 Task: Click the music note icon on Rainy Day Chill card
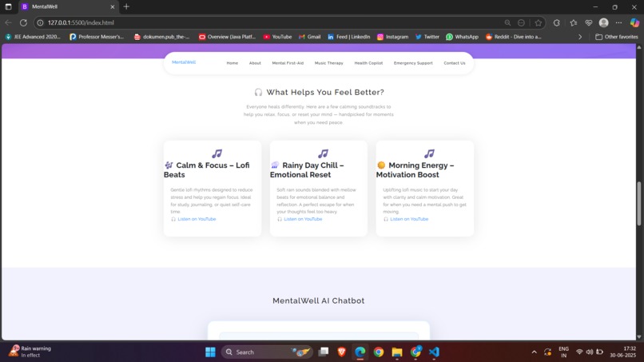(323, 153)
